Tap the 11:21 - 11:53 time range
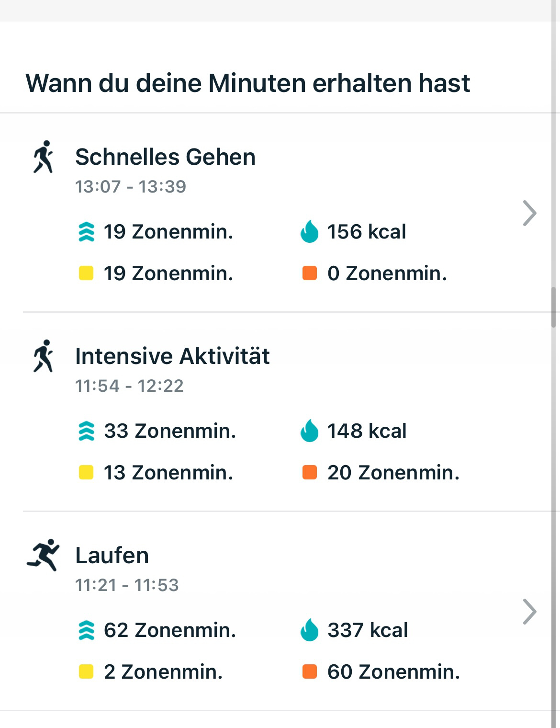The width and height of the screenshot is (560, 728). click(127, 585)
